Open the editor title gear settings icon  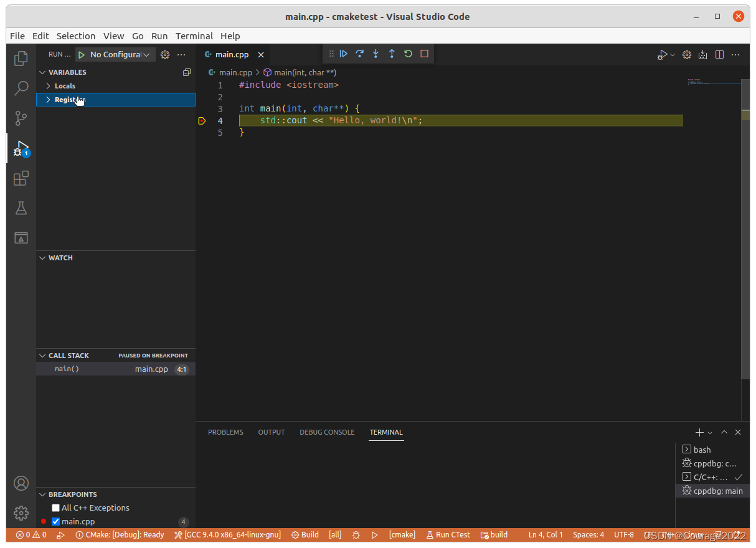[x=687, y=55]
